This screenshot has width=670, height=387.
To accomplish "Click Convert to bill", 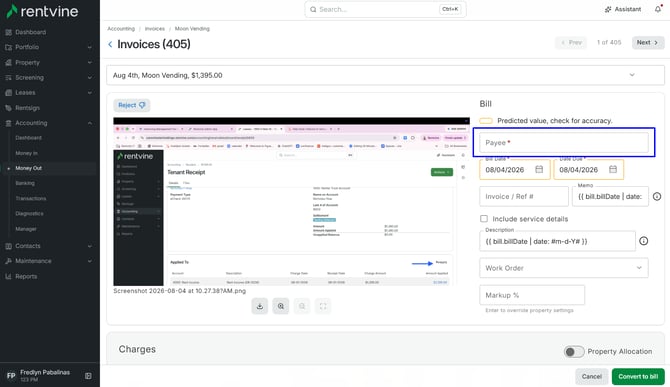I will (638, 376).
